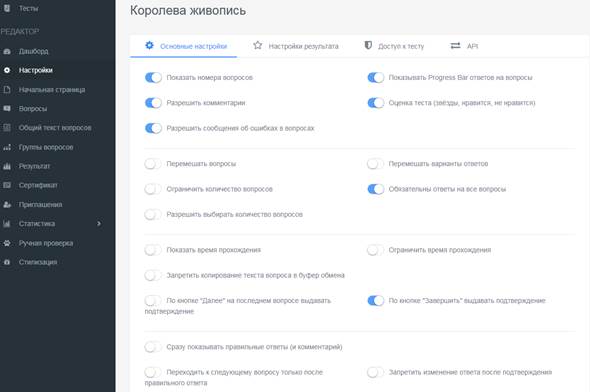Click the Приглашения people icon
The height and width of the screenshot is (392, 590).
click(x=7, y=205)
